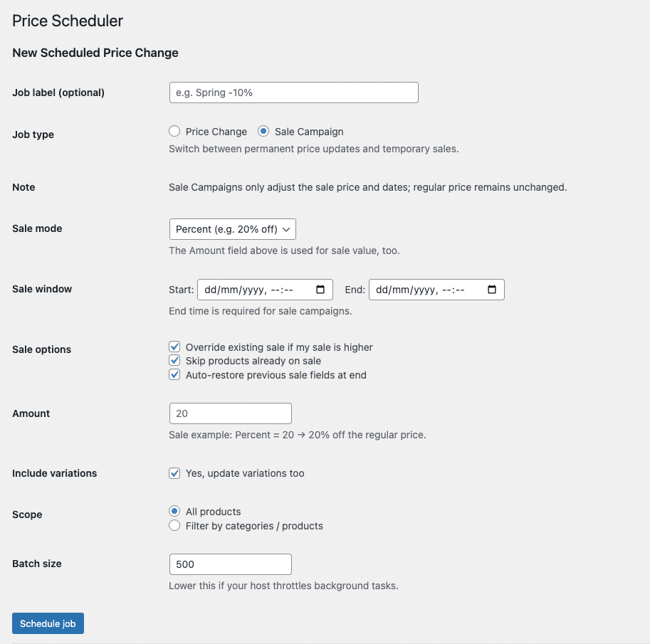
Task: Select the Sale Campaign radio option
Action: point(263,132)
